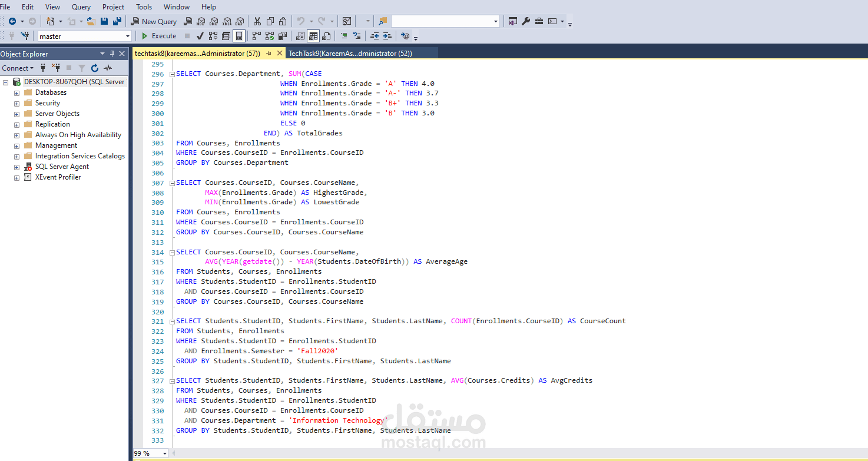Toggle Results to Text mode
The image size is (868, 461).
(x=300, y=36)
